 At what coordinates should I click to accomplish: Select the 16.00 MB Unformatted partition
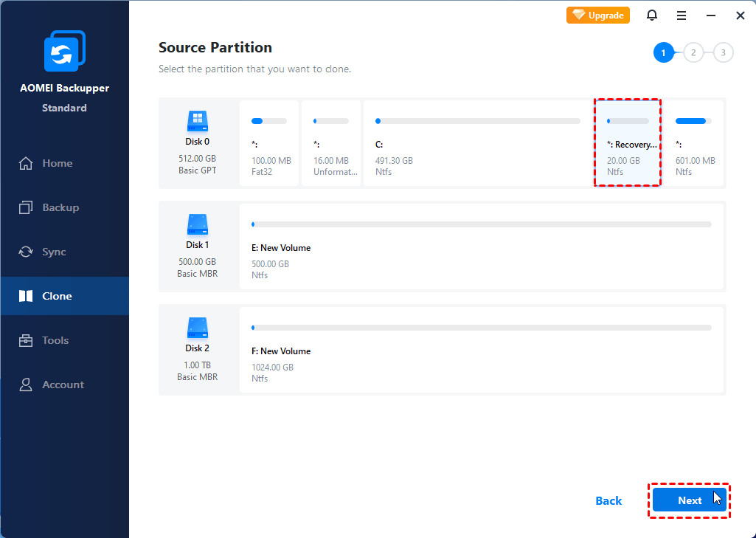click(x=331, y=143)
